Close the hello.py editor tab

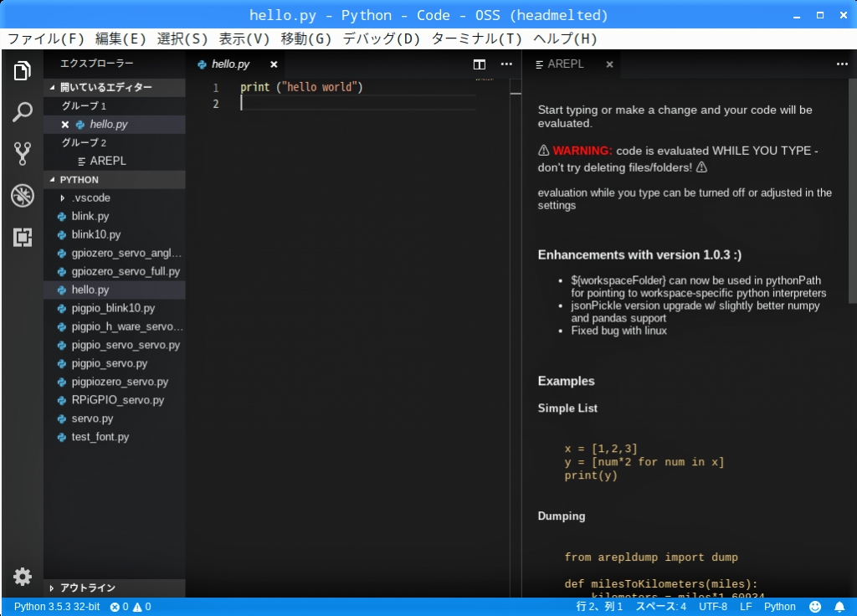coord(274,64)
